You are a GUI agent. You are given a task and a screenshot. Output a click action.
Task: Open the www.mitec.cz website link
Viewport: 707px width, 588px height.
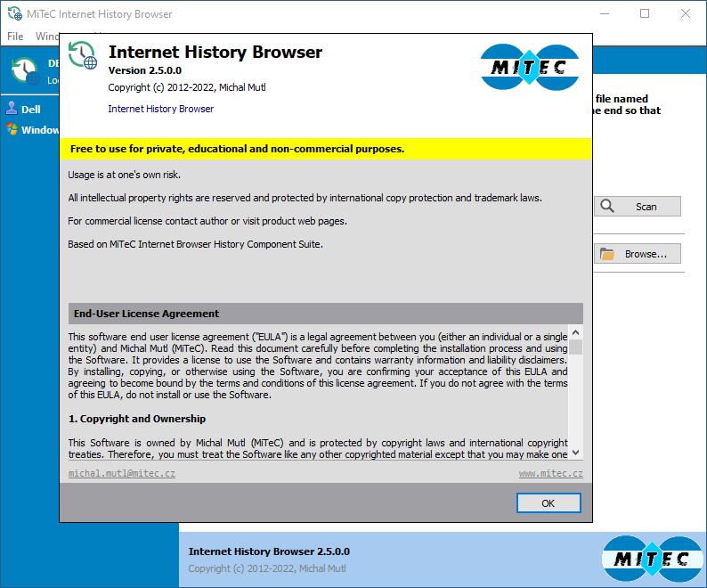(550, 473)
